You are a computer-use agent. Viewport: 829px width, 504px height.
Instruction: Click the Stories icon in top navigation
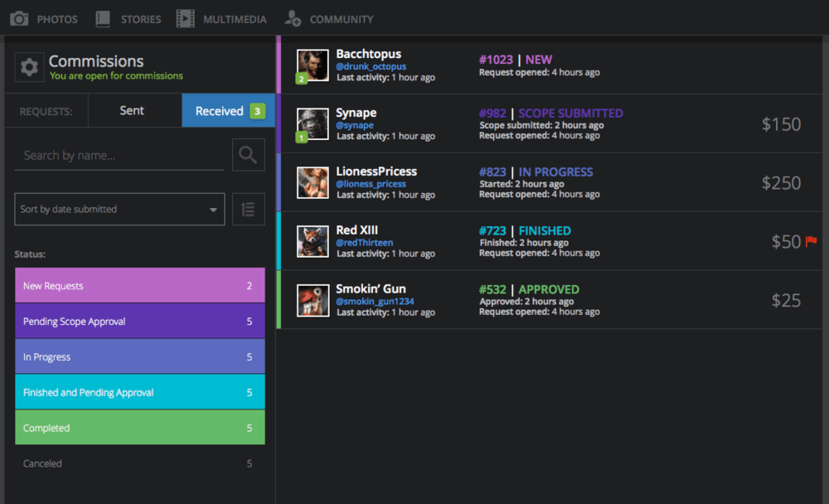[x=103, y=18]
